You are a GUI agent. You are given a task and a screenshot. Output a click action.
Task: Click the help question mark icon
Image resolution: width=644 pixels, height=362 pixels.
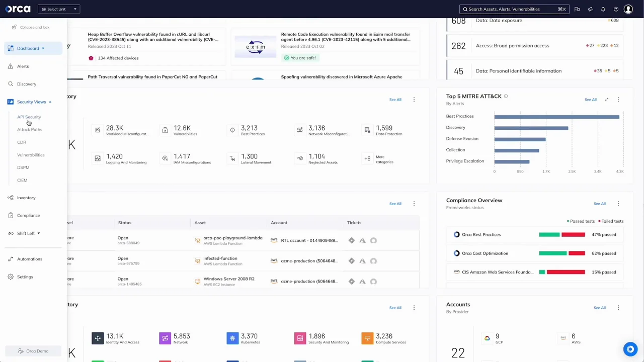616,9
